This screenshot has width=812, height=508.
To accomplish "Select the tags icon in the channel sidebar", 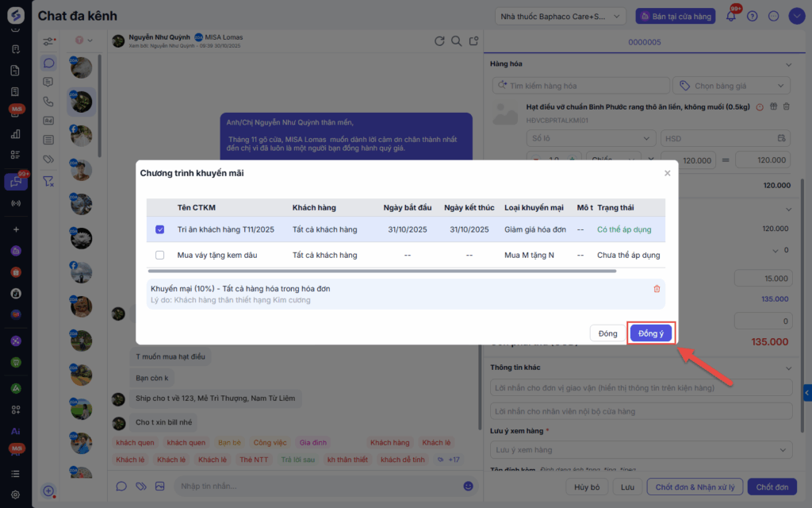I will [x=48, y=160].
